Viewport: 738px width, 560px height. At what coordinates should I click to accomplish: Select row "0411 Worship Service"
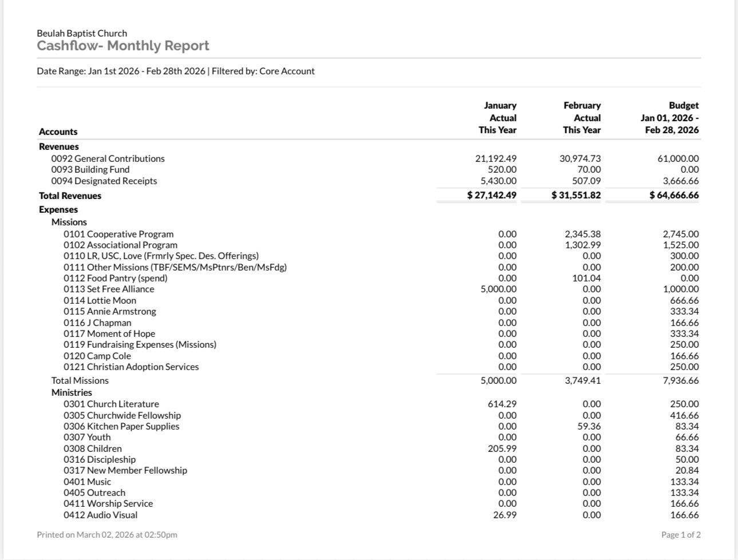click(x=369, y=503)
